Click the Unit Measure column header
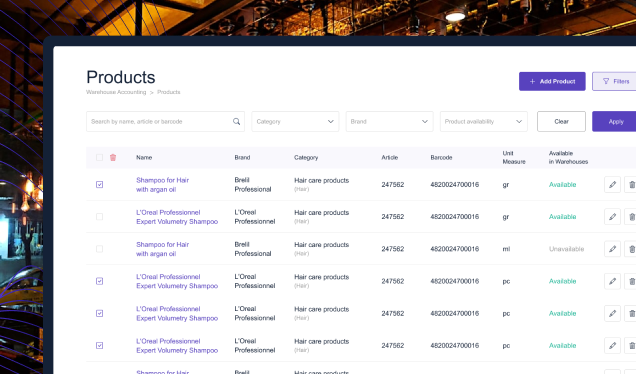 (514, 157)
